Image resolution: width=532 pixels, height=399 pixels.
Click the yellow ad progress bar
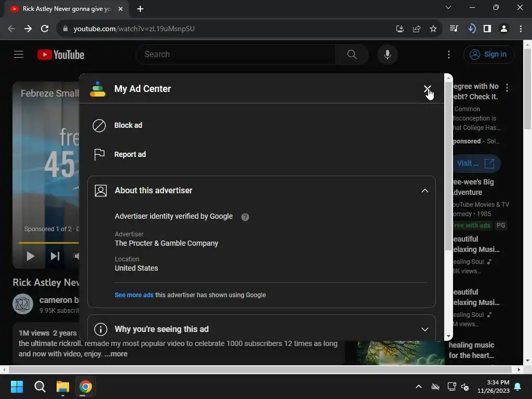tap(49, 243)
